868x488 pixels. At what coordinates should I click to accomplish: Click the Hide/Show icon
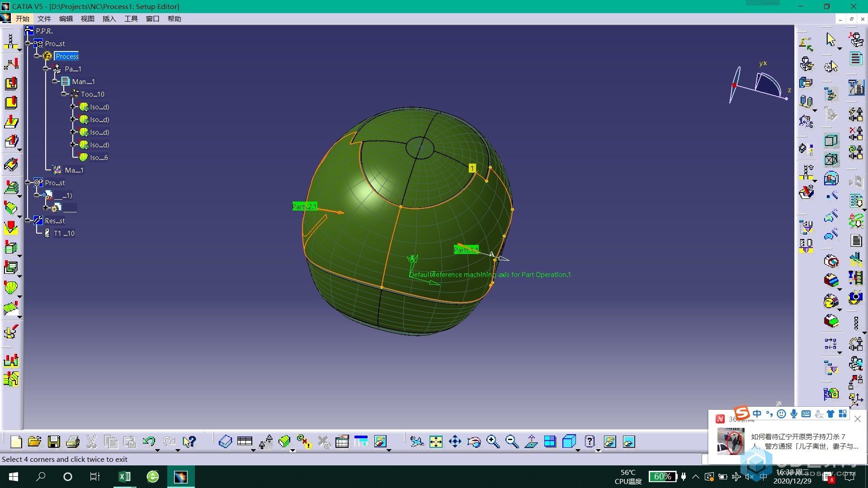point(610,441)
